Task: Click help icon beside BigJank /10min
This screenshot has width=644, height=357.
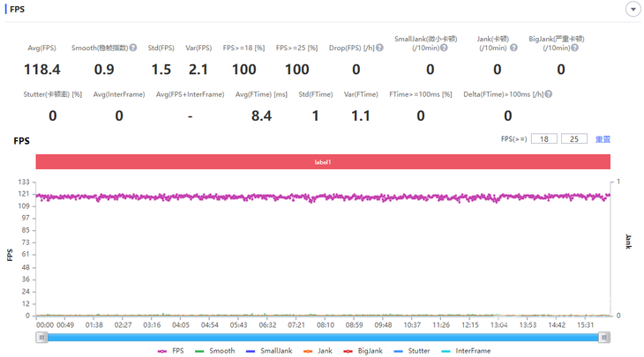Action: tap(575, 48)
